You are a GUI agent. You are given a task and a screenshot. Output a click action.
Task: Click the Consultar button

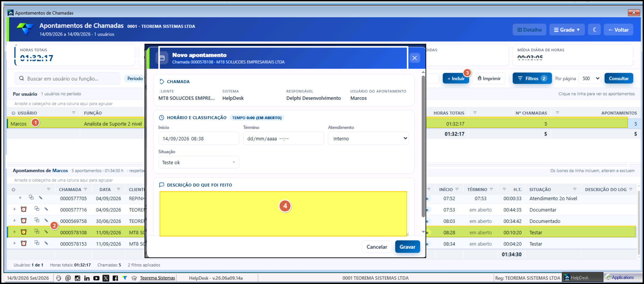[618, 78]
